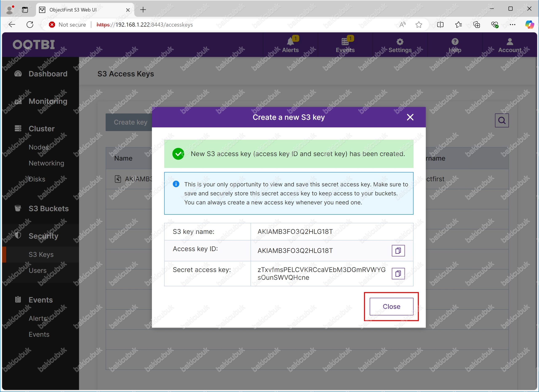Copy the Access key ID to clipboard
This screenshot has height=392, width=539.
point(398,251)
